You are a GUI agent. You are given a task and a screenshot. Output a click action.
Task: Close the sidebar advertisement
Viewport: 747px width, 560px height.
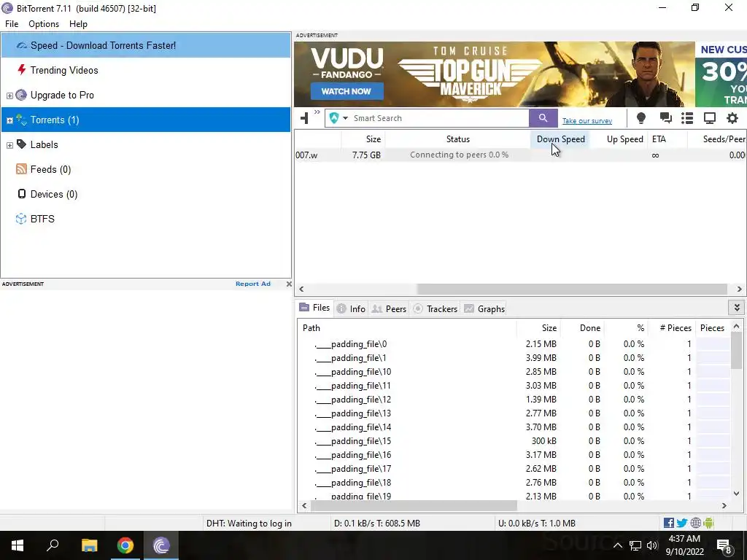(x=289, y=284)
